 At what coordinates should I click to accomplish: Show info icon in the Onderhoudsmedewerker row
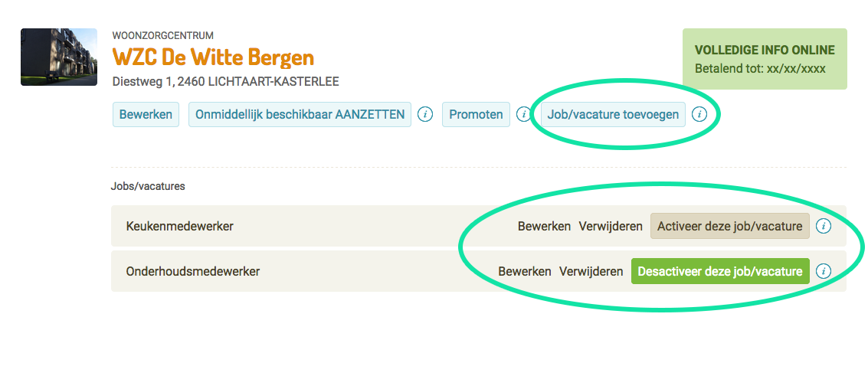pyautogui.click(x=824, y=272)
